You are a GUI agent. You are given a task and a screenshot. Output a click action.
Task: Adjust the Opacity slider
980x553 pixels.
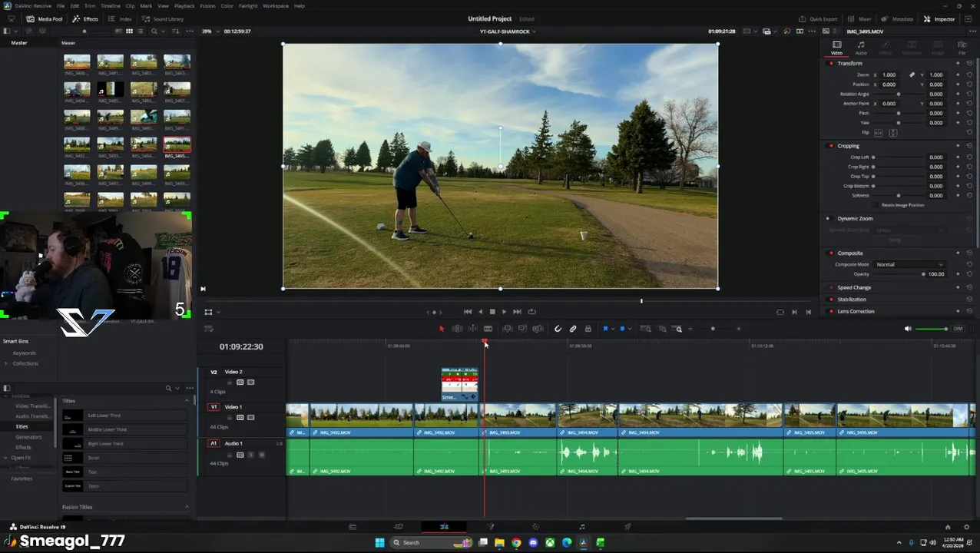point(899,274)
